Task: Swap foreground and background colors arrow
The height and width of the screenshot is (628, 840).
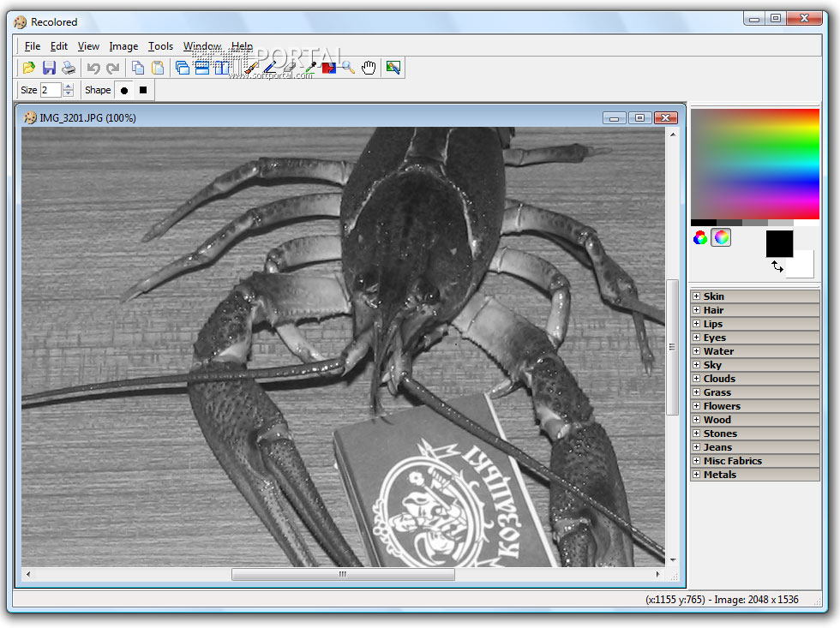Action: tap(777, 267)
